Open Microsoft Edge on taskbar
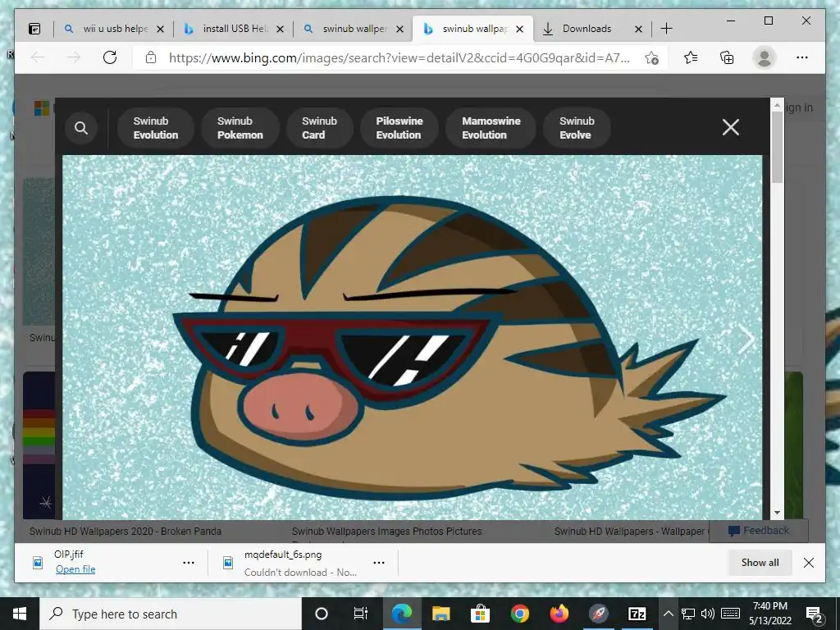The image size is (840, 630). coord(401,614)
